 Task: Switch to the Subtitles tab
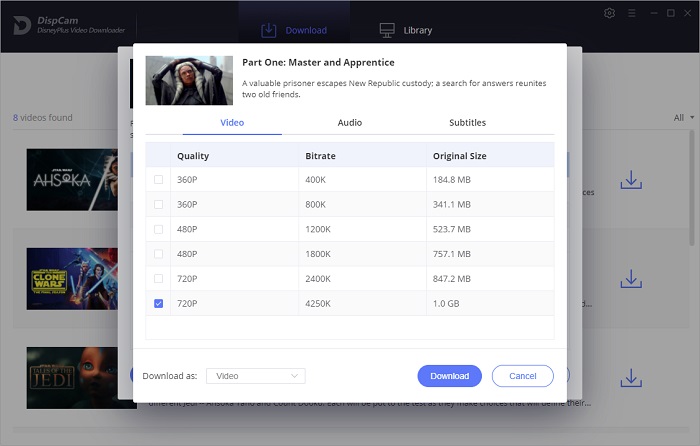pos(467,122)
